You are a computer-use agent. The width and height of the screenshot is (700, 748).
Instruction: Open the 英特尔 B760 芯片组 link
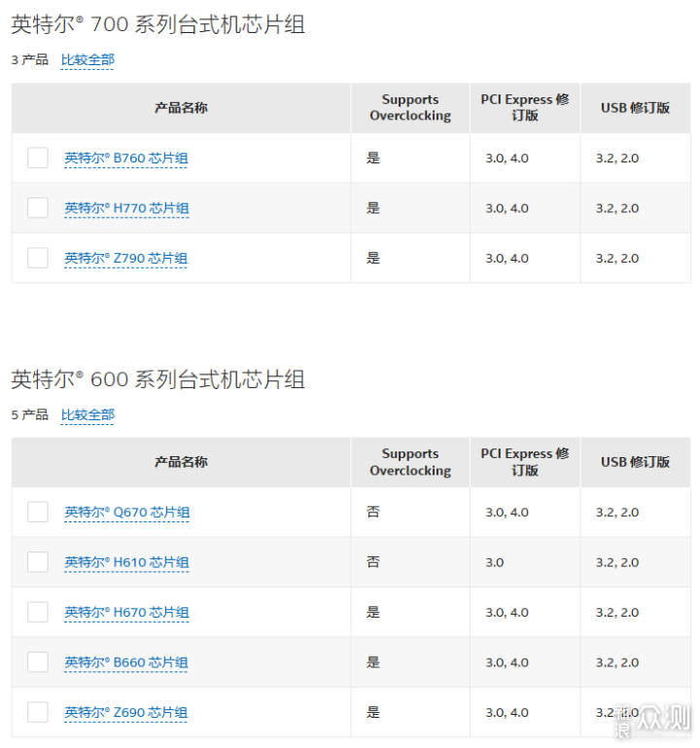coord(125,158)
